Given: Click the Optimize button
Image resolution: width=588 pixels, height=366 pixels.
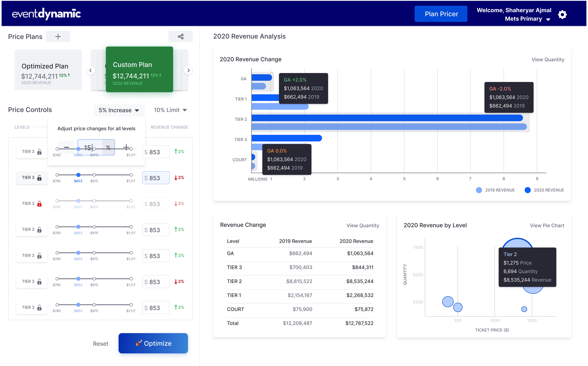Looking at the screenshot, I should pyautogui.click(x=153, y=343).
